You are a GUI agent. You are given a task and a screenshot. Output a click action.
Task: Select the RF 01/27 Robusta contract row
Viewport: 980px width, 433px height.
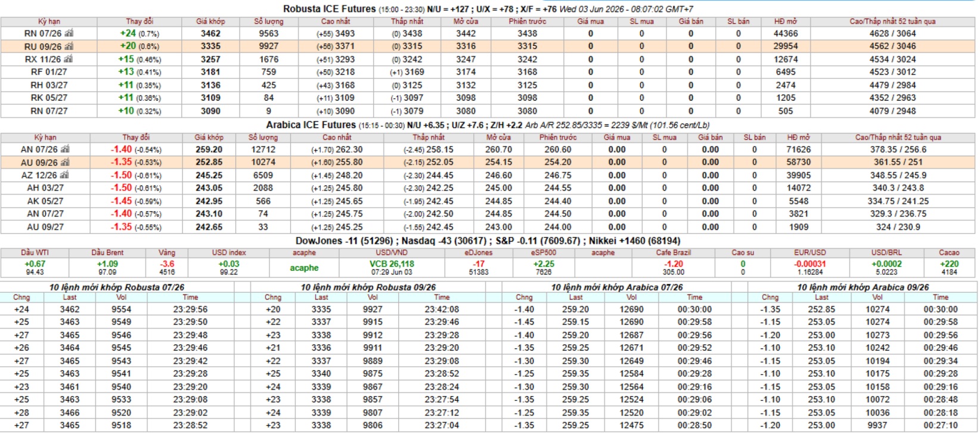[488, 72]
